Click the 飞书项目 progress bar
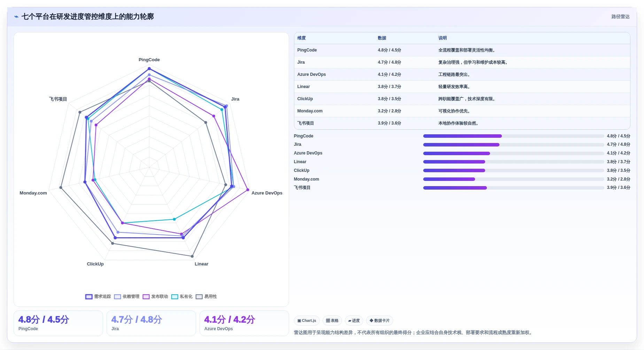 513,188
